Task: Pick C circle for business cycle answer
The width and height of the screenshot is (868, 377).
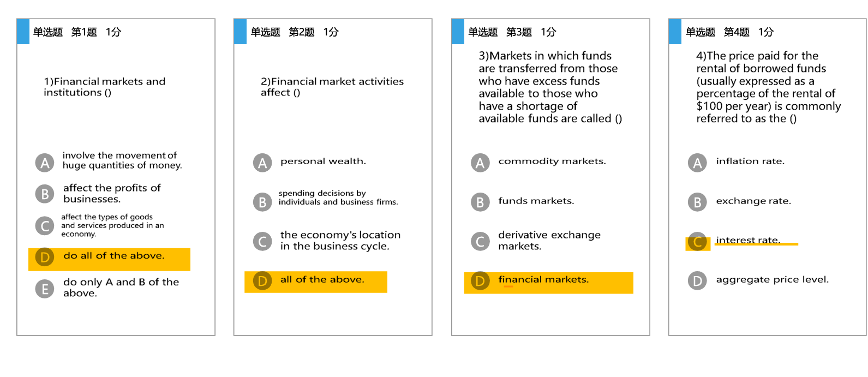Action: pyautogui.click(x=262, y=241)
